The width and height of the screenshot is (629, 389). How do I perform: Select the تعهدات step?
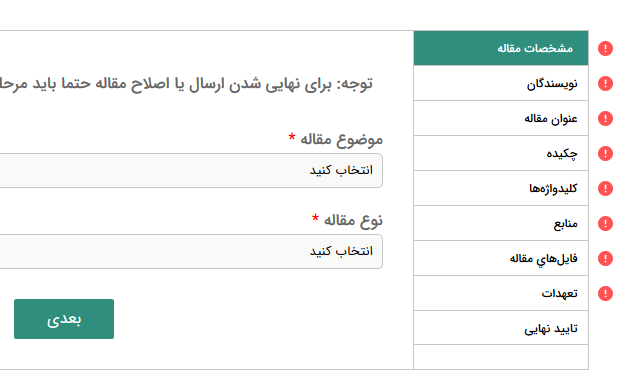501,293
